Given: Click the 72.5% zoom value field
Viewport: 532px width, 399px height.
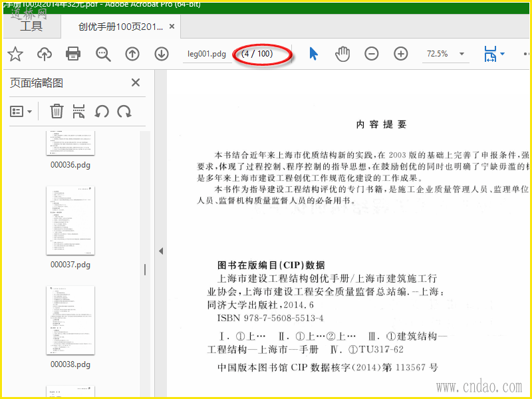Looking at the screenshot, I should [438, 54].
